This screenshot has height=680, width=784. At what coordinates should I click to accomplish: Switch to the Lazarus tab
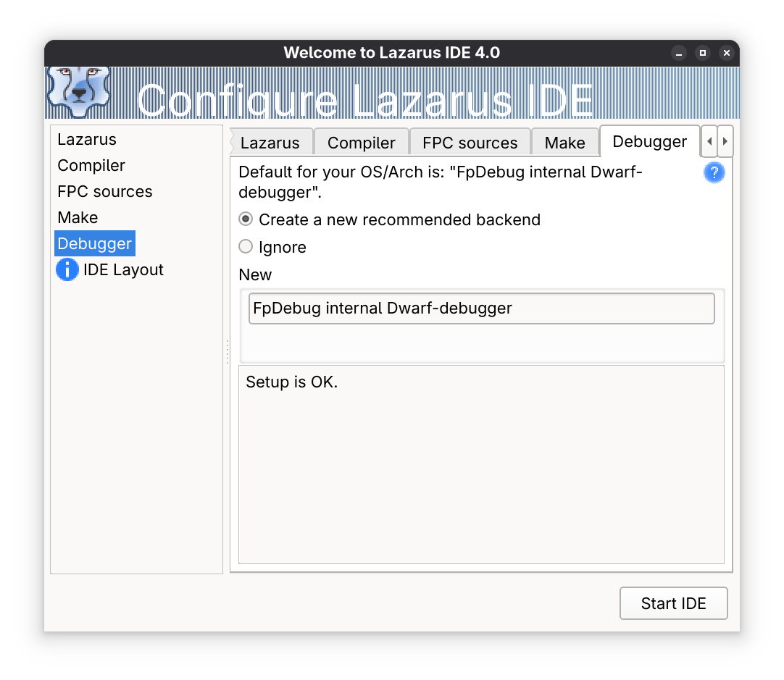(x=270, y=143)
